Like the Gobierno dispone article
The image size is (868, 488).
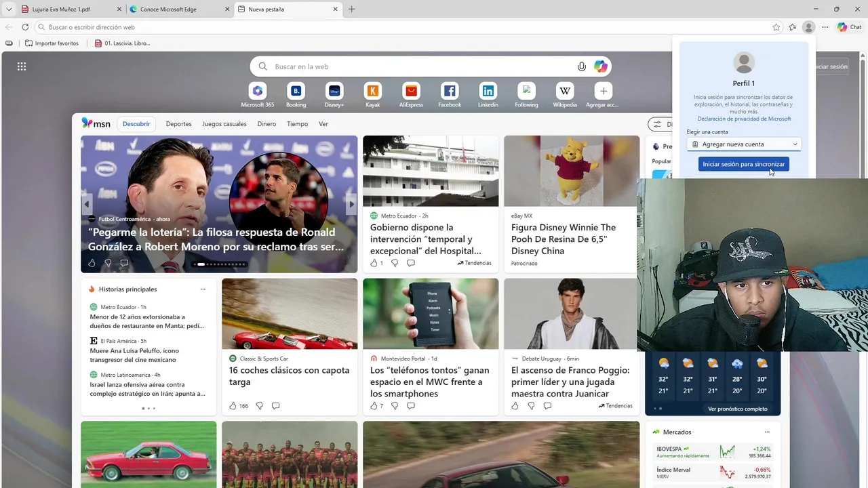tap(374, 263)
